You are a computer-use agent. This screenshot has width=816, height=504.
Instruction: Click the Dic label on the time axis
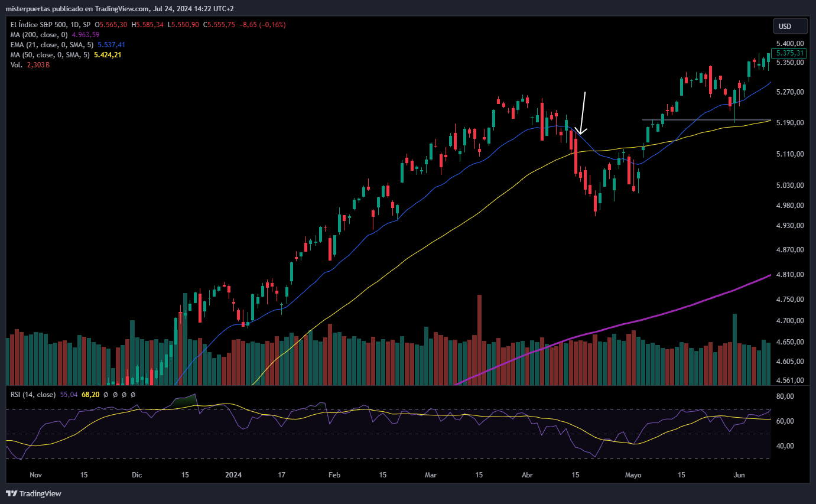[137, 475]
